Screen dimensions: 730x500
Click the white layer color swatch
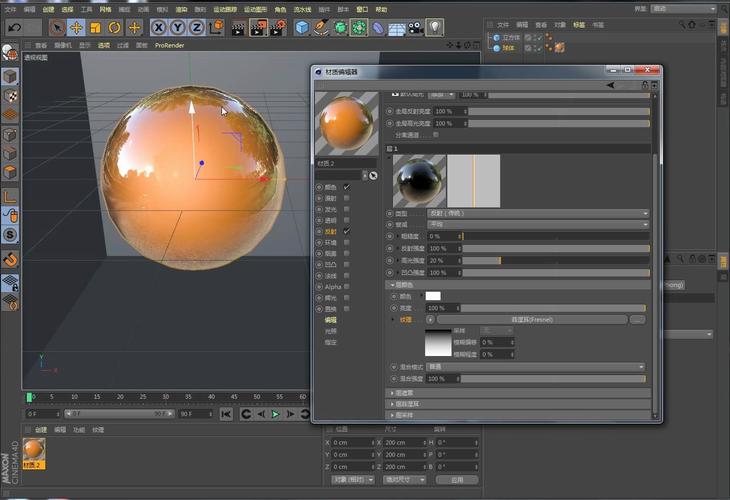[433, 296]
